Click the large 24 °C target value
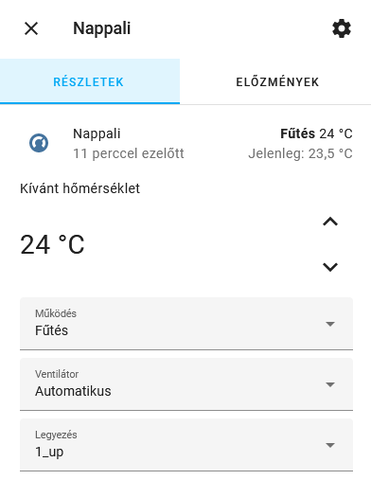The height and width of the screenshot is (480, 371). point(52,244)
